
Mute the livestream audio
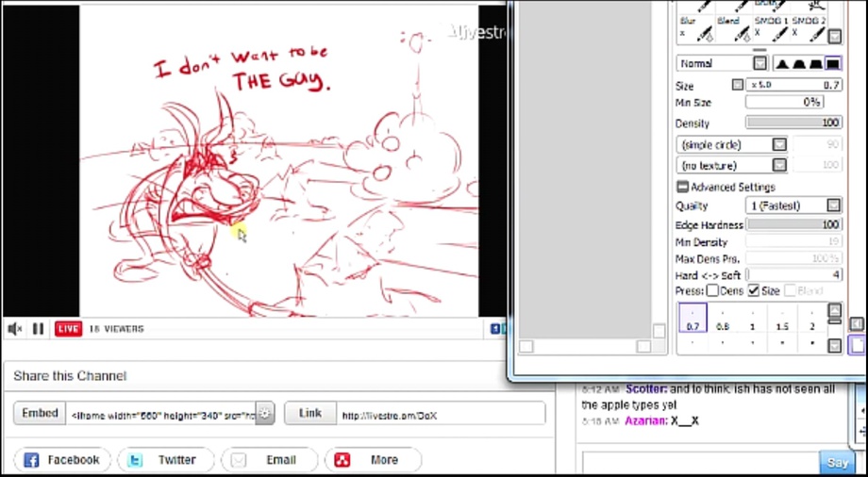pyautogui.click(x=15, y=329)
